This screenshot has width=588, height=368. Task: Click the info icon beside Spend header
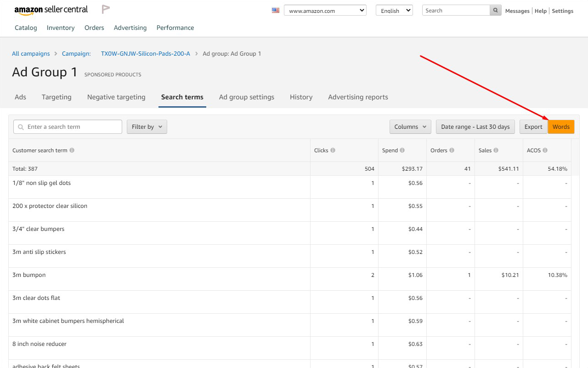pyautogui.click(x=402, y=150)
